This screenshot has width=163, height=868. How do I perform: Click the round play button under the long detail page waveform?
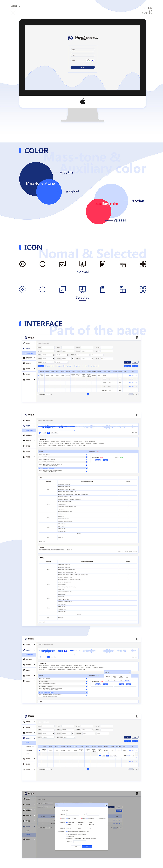coord(40,433)
